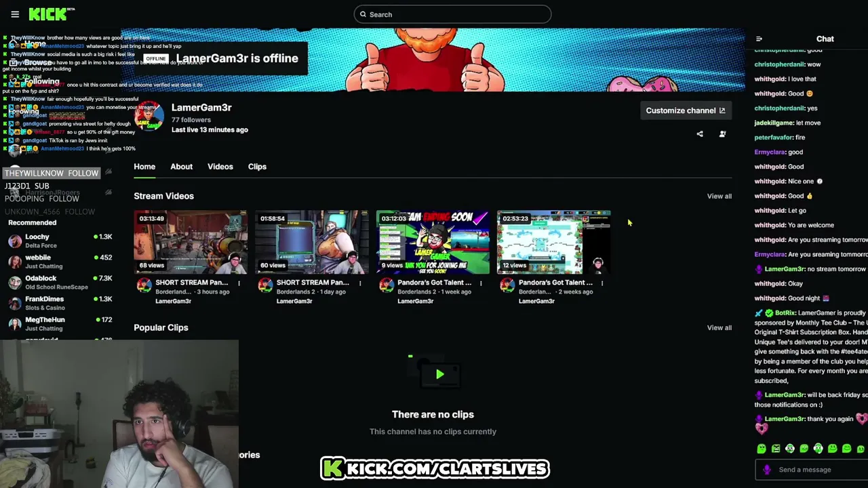Insert the first green blob emote in chat
This screenshot has width=868, height=488.
pos(762,449)
